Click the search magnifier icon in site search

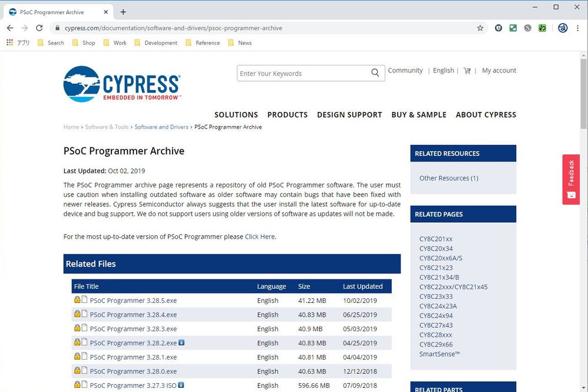click(x=375, y=73)
